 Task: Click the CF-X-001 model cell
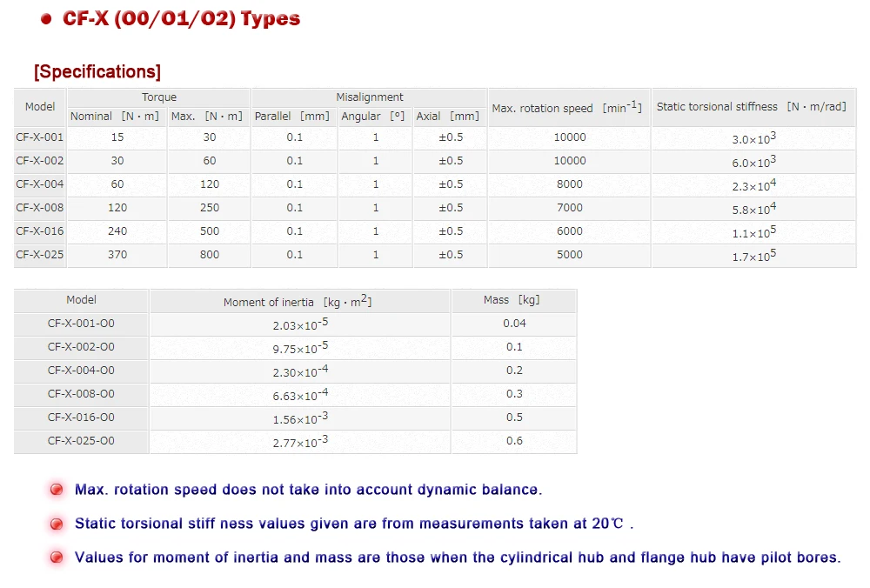point(40,137)
